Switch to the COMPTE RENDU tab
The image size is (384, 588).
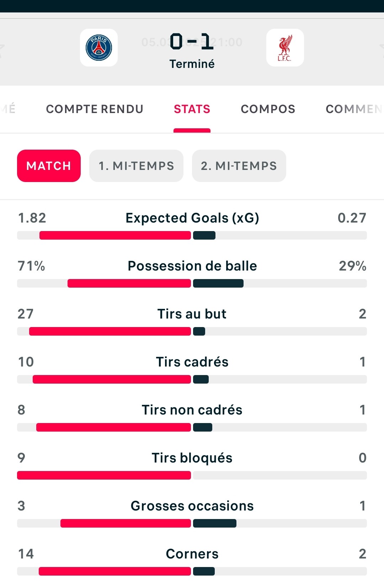click(x=95, y=109)
